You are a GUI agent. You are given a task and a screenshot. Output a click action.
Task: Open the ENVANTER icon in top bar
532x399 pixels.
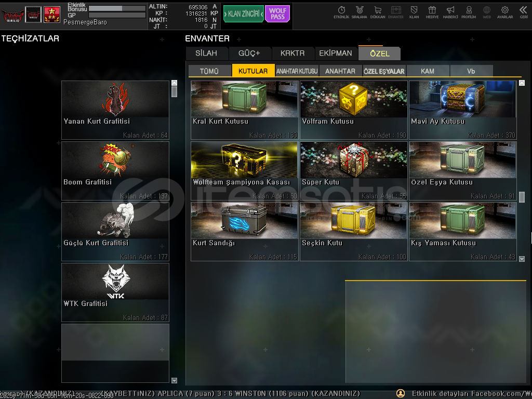point(395,12)
